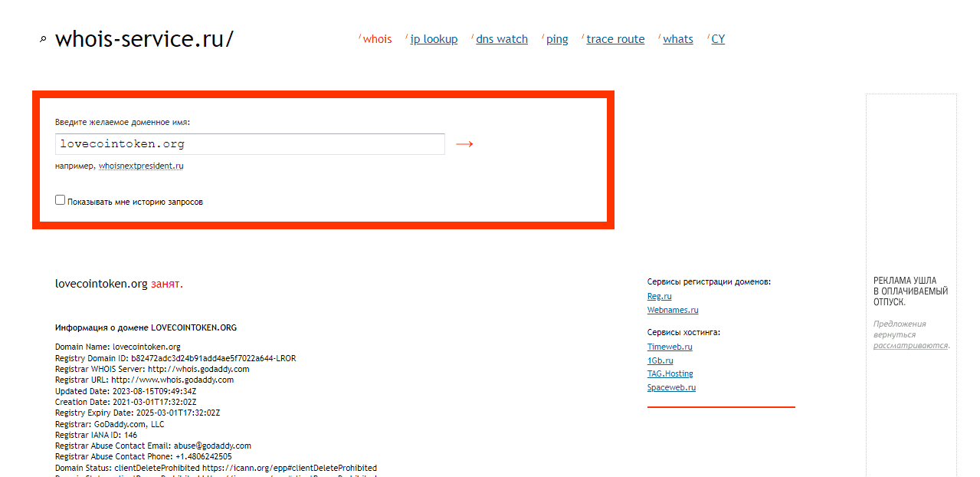Open the Timeweb.ru hosting link
The width and height of the screenshot is (980, 477).
click(670, 347)
